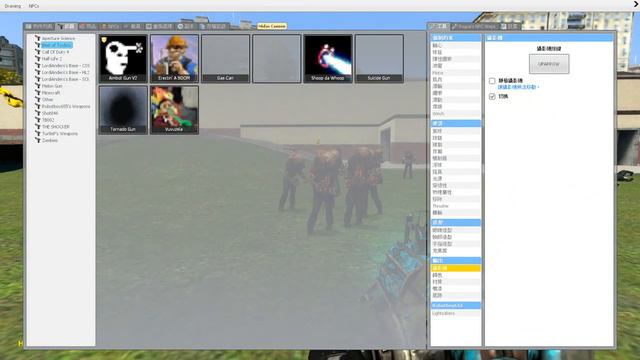Screen dimensions: 640x360
Task: Uncheck the checked toggle checkbox
Action: tap(492, 96)
